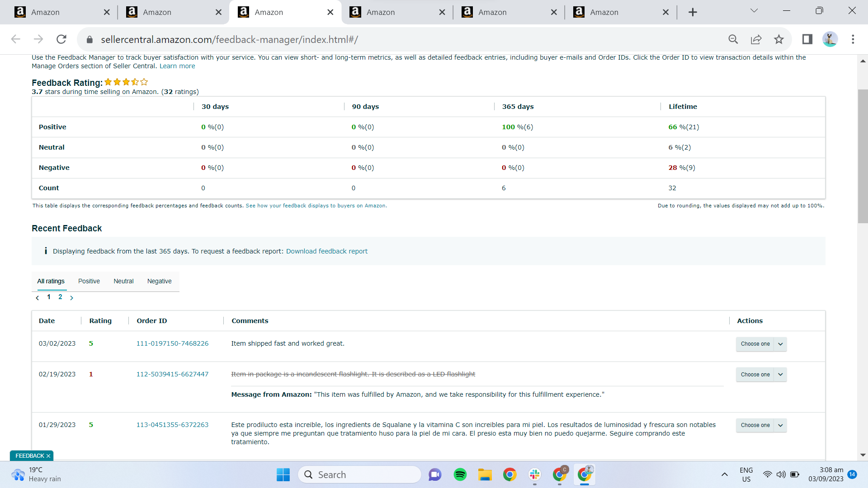Viewport: 868px width, 488px height.
Task: Open actions dropdown for 01/29/2023 feedback
Action: point(761,425)
